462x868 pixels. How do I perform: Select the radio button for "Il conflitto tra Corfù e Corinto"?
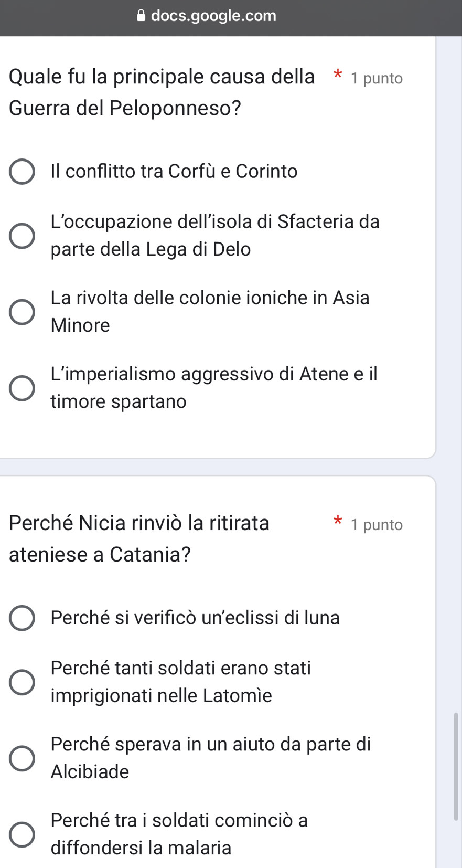click(x=22, y=172)
